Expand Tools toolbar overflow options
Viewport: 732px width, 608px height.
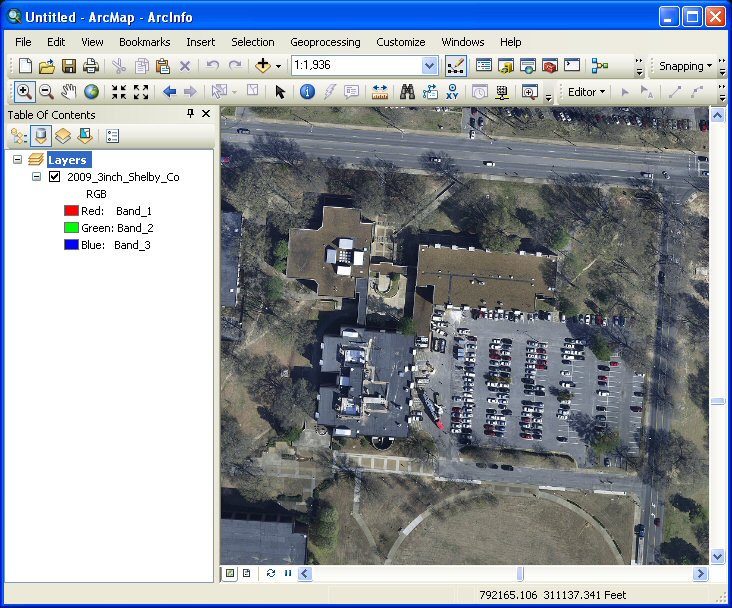point(549,97)
